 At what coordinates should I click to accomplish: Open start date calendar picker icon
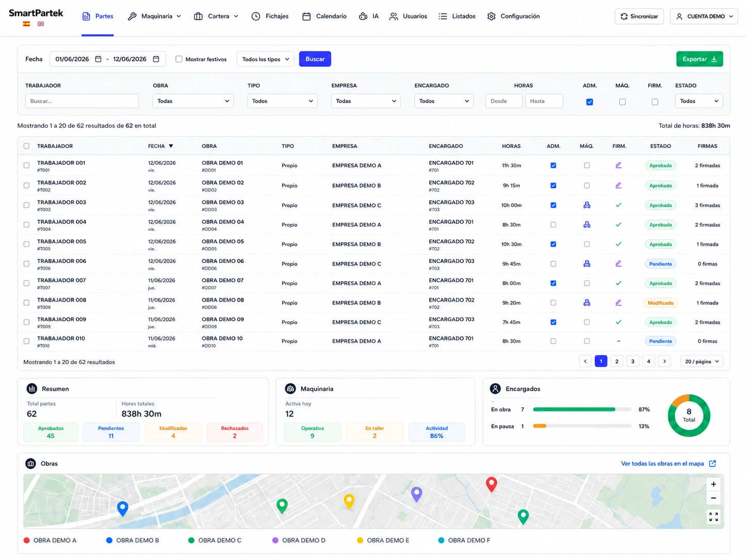98,59
